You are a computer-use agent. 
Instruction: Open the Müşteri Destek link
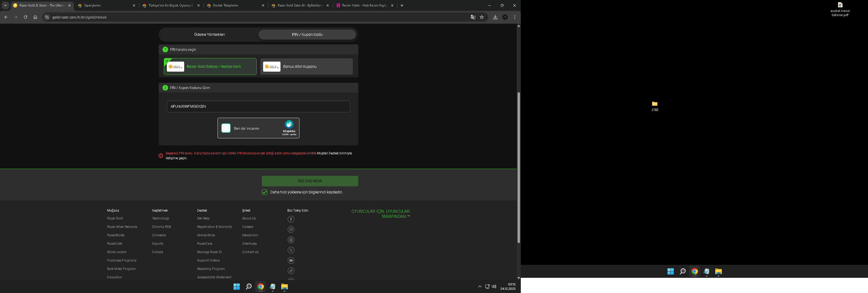(327, 153)
